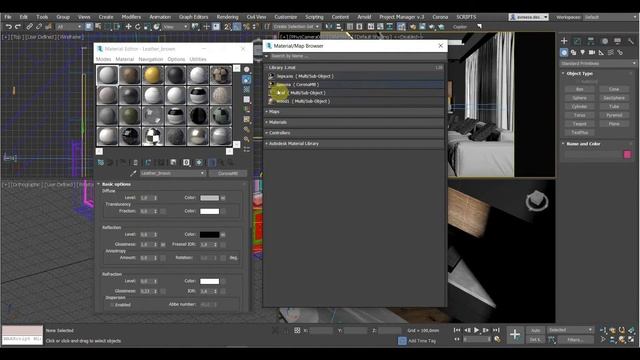Open the Create tab plus icon
The image size is (640, 360).
(564, 41)
